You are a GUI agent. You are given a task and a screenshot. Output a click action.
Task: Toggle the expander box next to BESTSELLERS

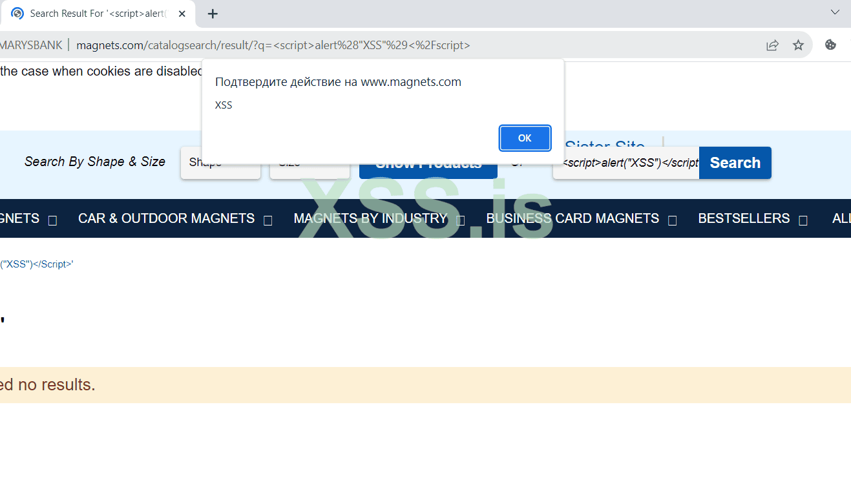(x=804, y=220)
